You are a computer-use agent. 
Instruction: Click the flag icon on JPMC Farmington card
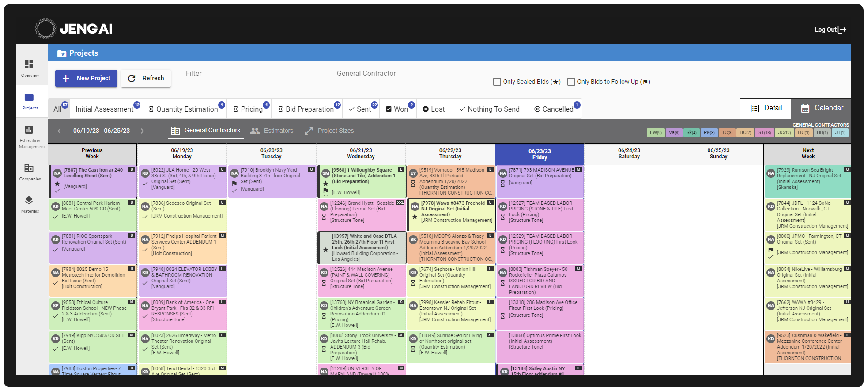770,250
